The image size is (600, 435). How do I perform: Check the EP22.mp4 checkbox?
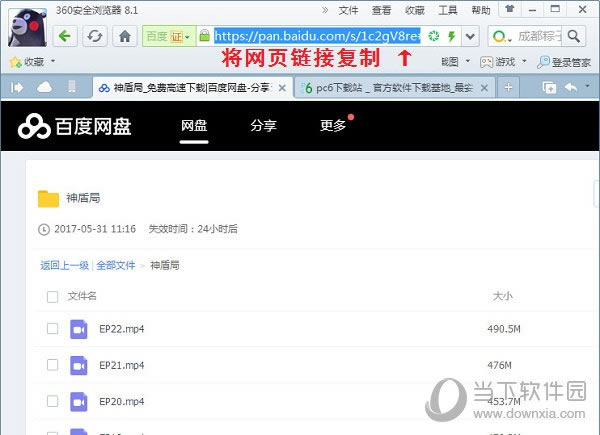coord(52,329)
